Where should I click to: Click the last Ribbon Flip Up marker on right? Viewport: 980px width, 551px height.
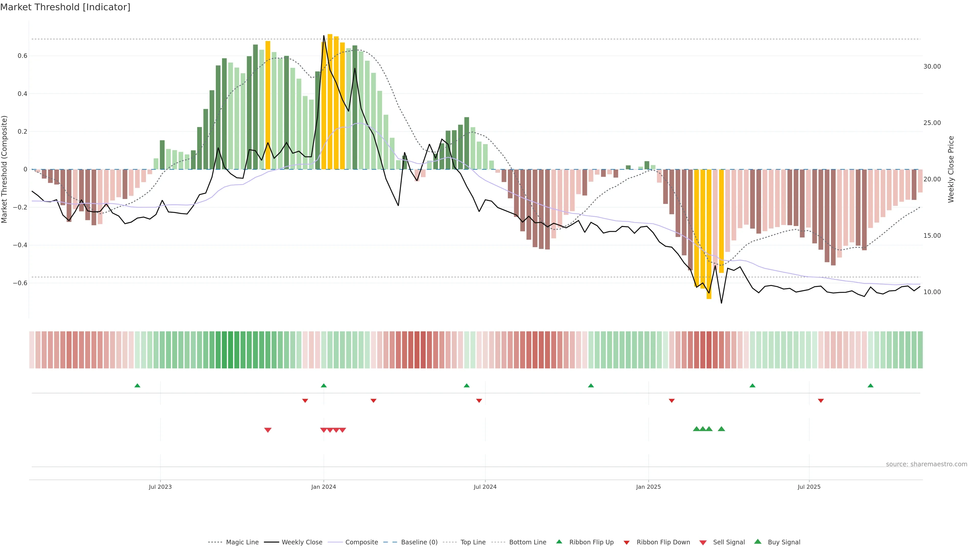pos(871,386)
